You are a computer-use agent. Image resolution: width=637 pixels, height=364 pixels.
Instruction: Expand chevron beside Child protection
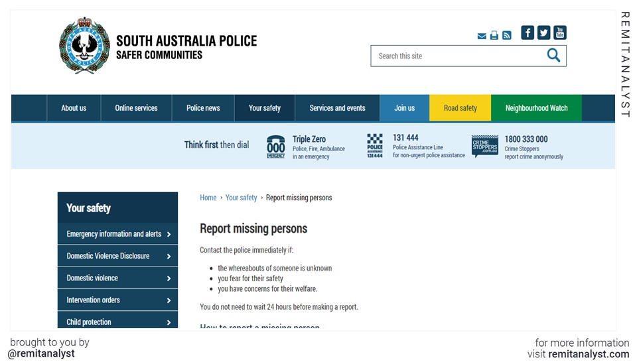pos(169,322)
